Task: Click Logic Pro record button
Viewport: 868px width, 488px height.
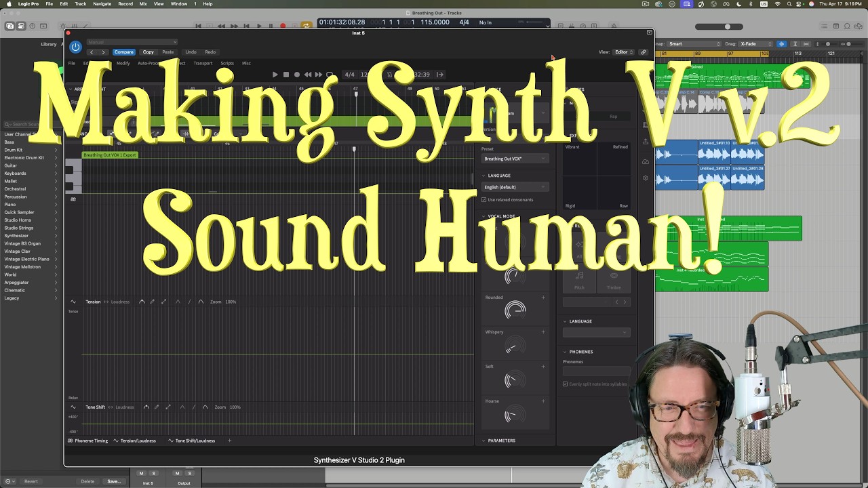Action: click(283, 26)
